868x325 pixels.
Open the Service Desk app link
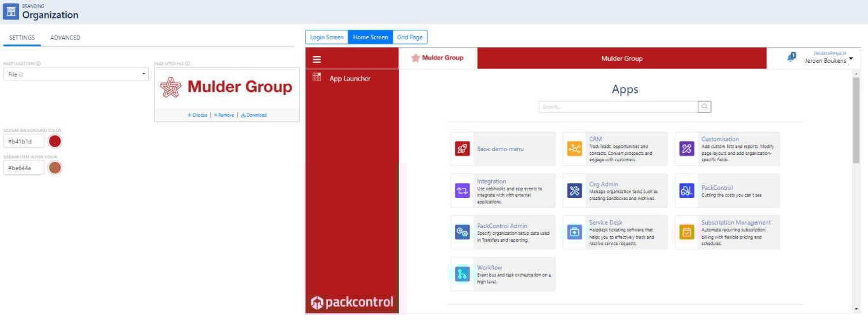tap(606, 223)
